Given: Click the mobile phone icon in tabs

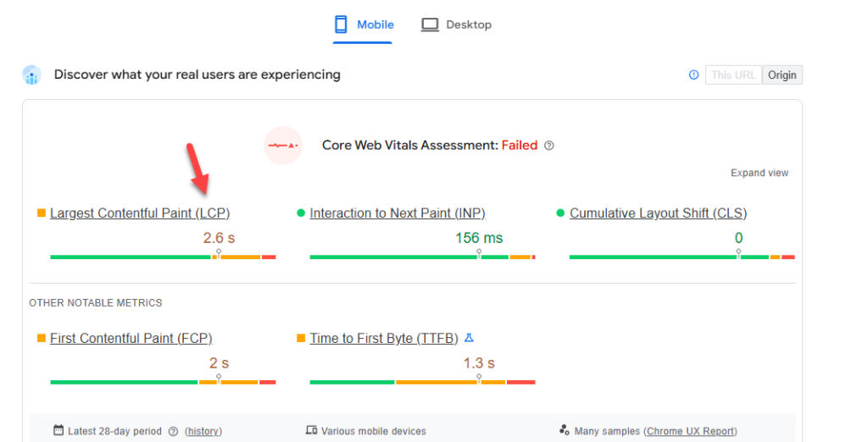Looking at the screenshot, I should (x=341, y=25).
